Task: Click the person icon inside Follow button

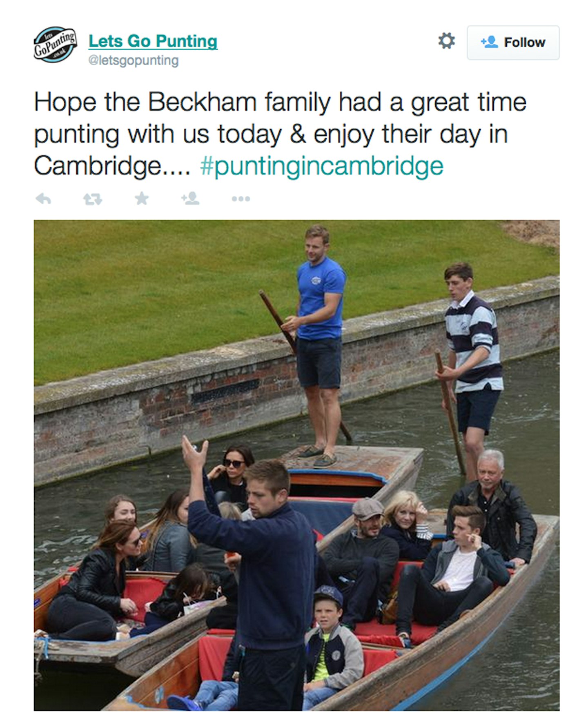Action: (489, 42)
